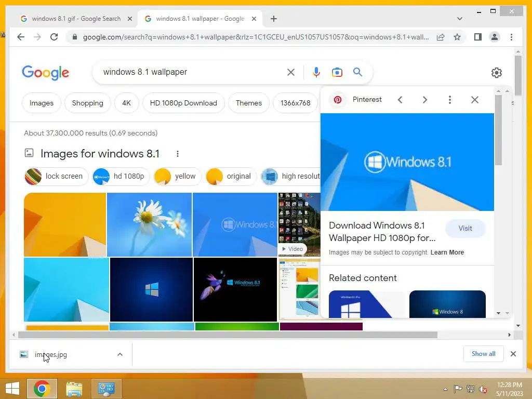Open the clock showing 12:28 PM

[x=509, y=389]
